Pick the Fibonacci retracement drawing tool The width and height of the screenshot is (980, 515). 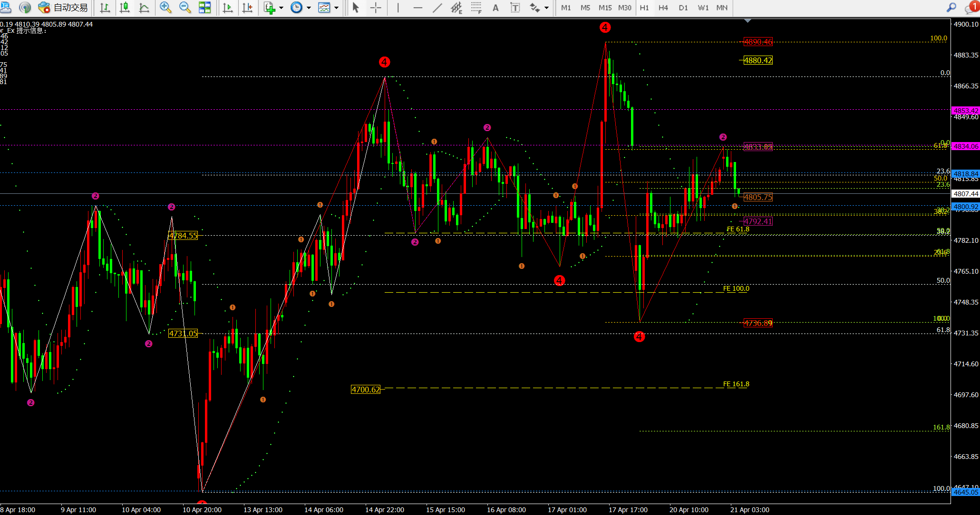coord(476,8)
